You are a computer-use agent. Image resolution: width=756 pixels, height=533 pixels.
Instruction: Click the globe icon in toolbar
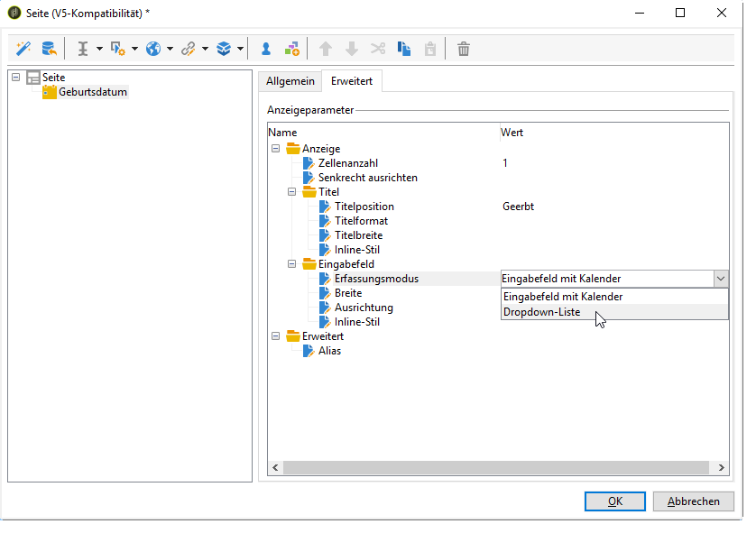(x=153, y=49)
